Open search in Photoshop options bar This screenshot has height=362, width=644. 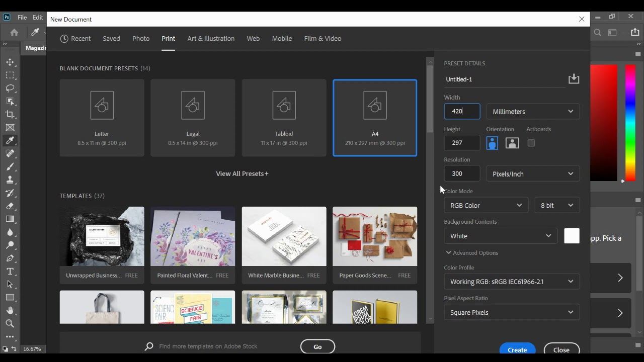tap(598, 33)
